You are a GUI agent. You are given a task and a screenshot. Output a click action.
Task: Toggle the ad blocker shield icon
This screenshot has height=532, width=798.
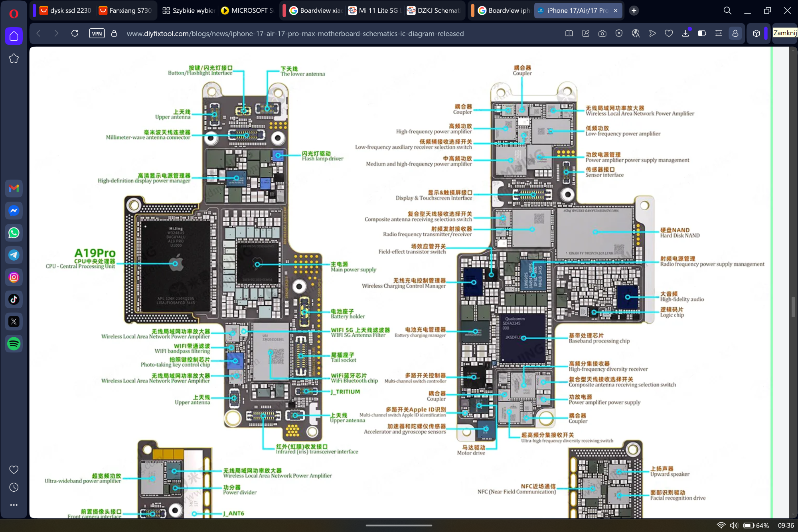pyautogui.click(x=619, y=34)
